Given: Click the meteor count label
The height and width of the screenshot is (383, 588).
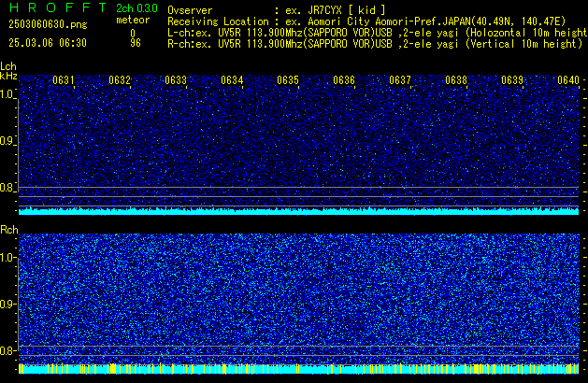Looking at the screenshot, I should [133, 20].
